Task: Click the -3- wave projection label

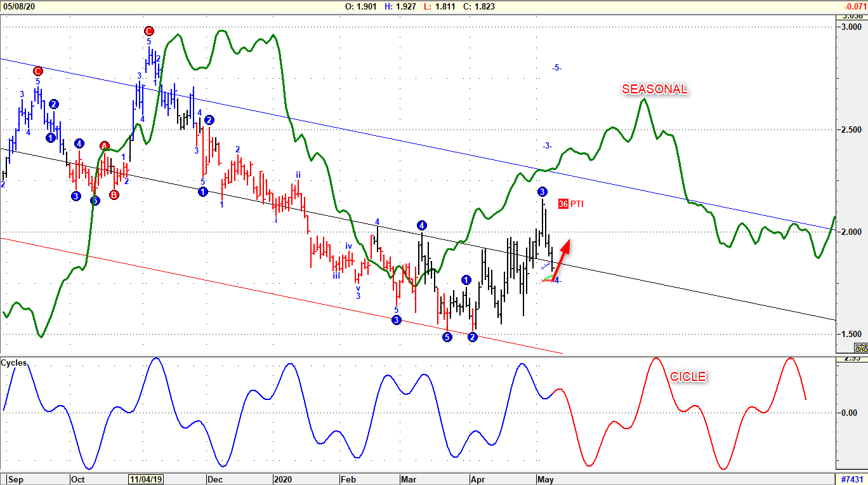Action: point(547,146)
